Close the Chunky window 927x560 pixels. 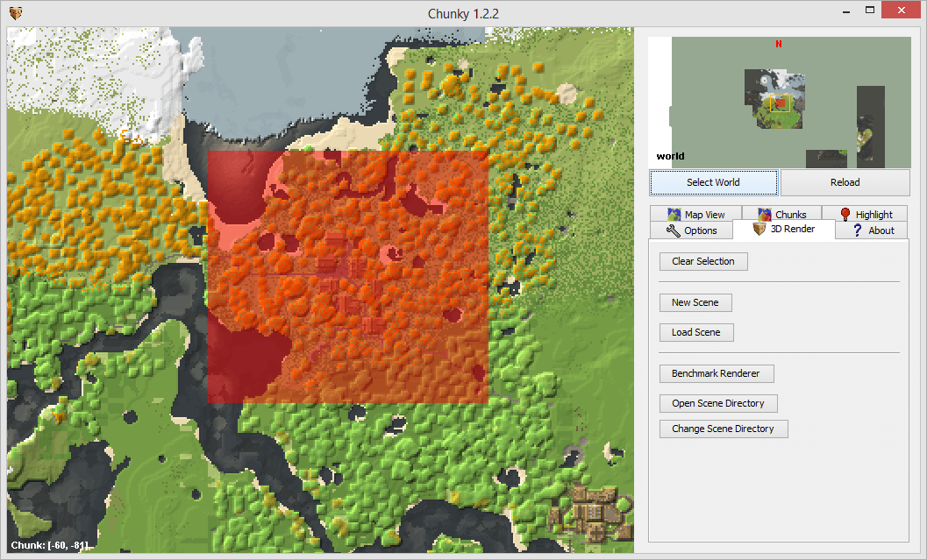(901, 10)
